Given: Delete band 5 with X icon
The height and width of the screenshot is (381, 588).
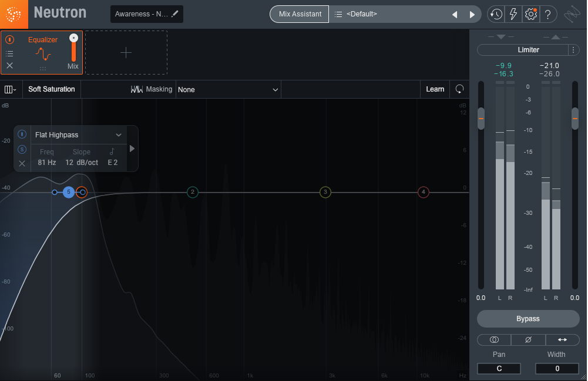Looking at the screenshot, I should tap(22, 163).
